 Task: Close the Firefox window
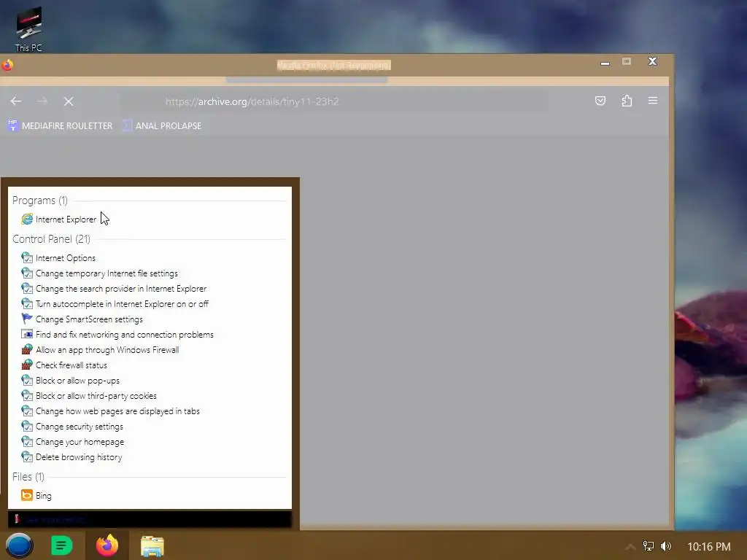[x=653, y=61]
